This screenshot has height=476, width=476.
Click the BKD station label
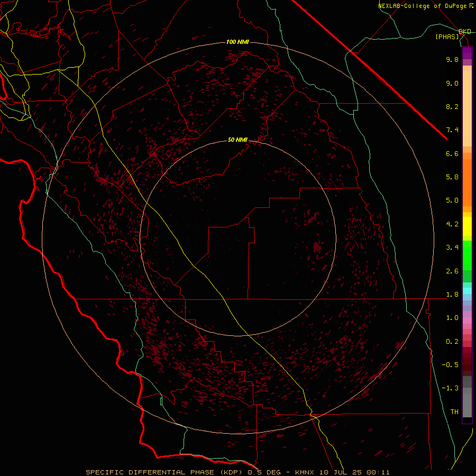(x=465, y=32)
